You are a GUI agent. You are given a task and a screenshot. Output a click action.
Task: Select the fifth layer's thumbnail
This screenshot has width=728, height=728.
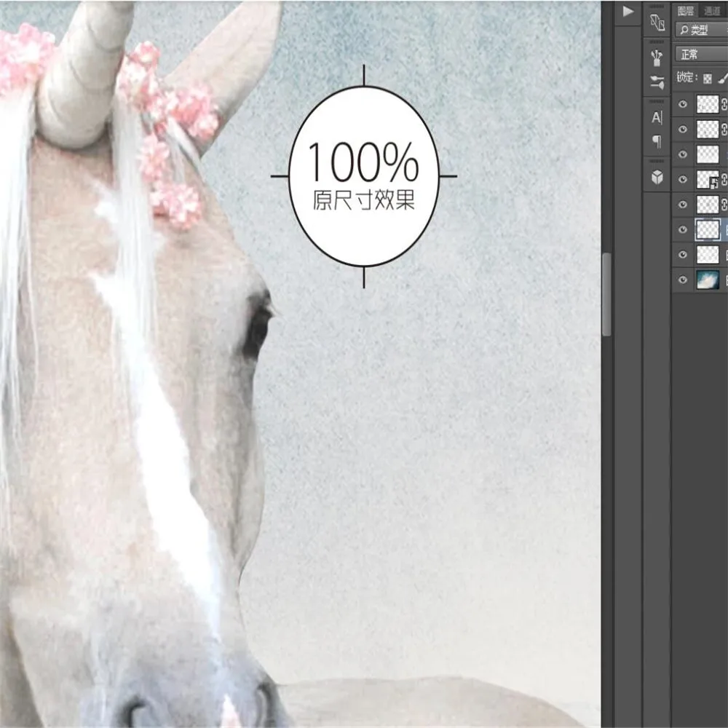click(708, 205)
